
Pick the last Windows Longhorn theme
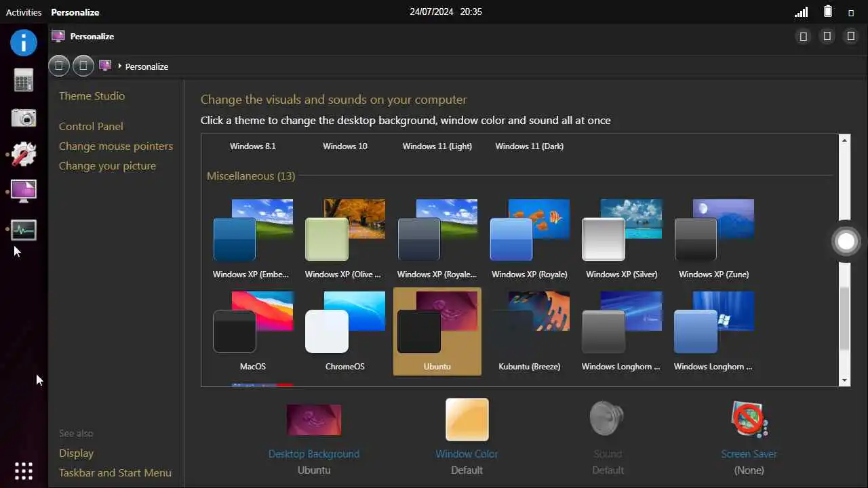713,331
